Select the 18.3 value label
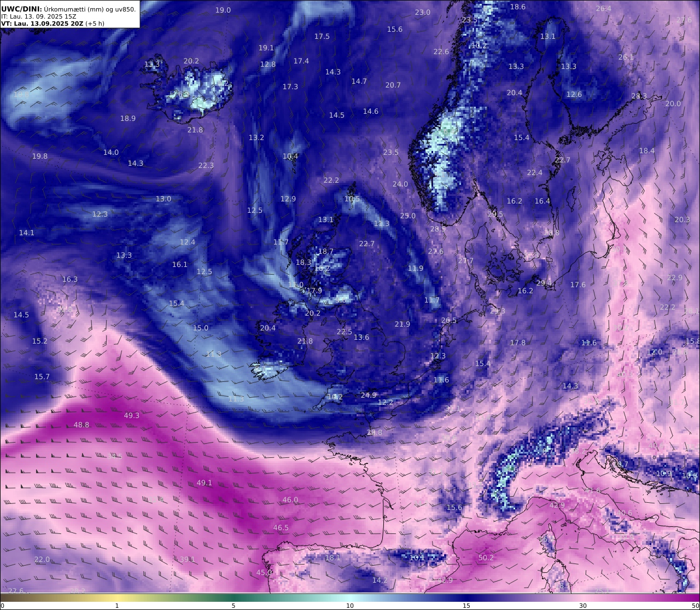Image resolution: width=700 pixels, height=610 pixels. click(303, 263)
